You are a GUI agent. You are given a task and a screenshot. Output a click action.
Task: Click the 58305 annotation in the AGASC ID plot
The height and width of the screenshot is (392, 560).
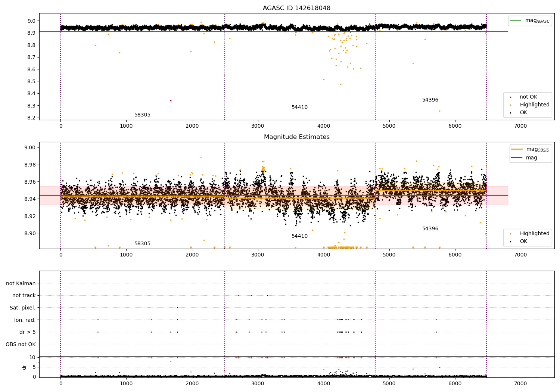(x=142, y=115)
